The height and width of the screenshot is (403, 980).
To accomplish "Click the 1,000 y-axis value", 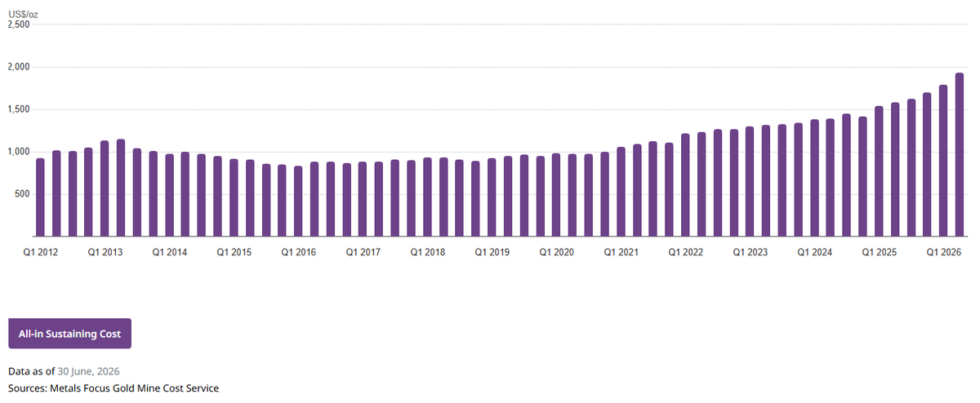I will pos(19,152).
